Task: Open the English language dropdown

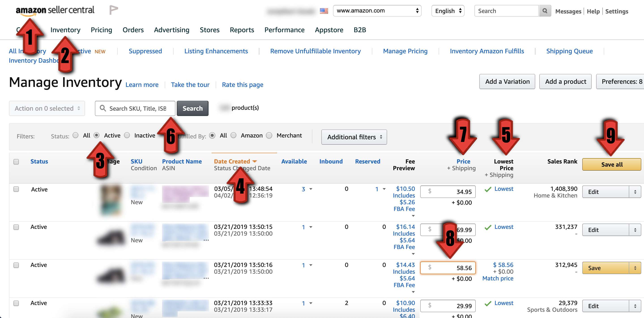Action: click(x=448, y=11)
